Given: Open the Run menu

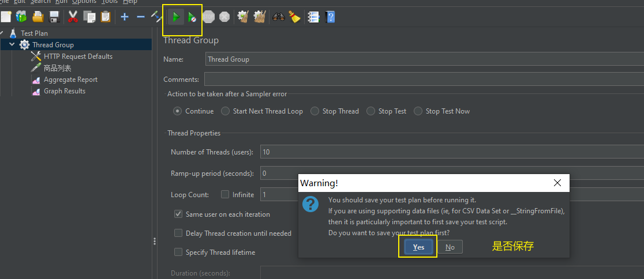Looking at the screenshot, I should tap(61, 2).
